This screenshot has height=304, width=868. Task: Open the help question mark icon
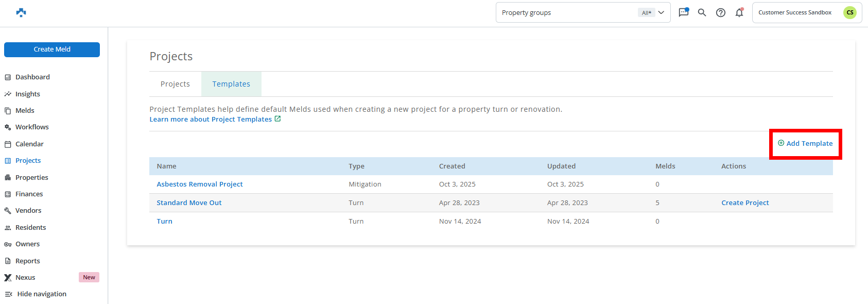tap(721, 12)
